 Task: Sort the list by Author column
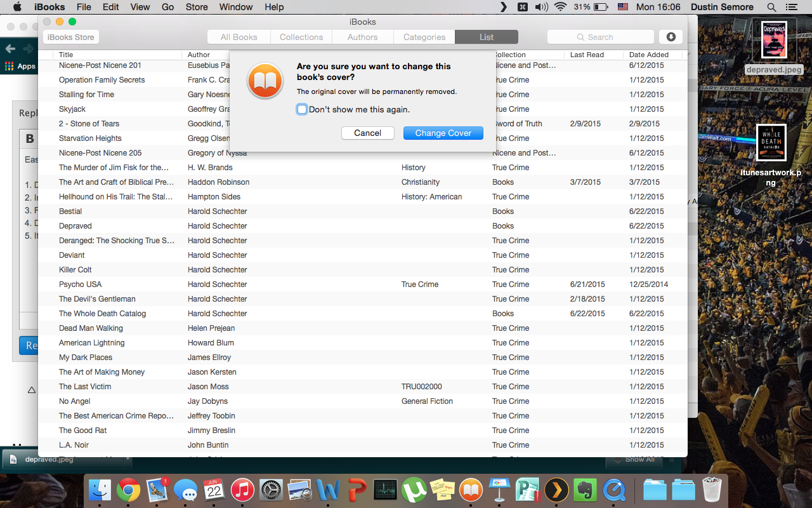[x=199, y=55]
